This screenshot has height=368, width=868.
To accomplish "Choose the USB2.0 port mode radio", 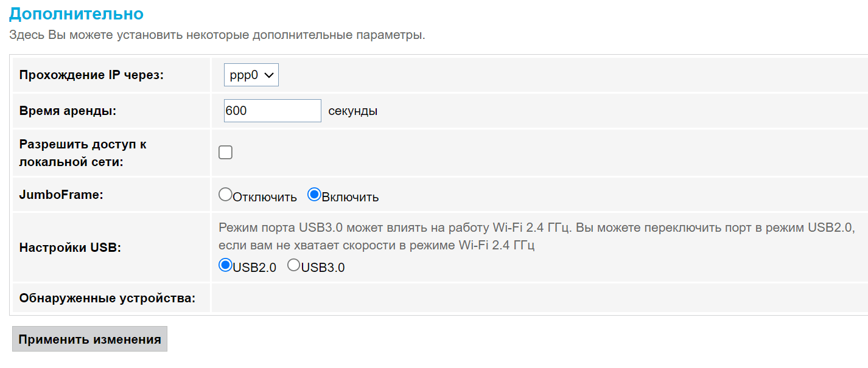I will click(x=226, y=265).
